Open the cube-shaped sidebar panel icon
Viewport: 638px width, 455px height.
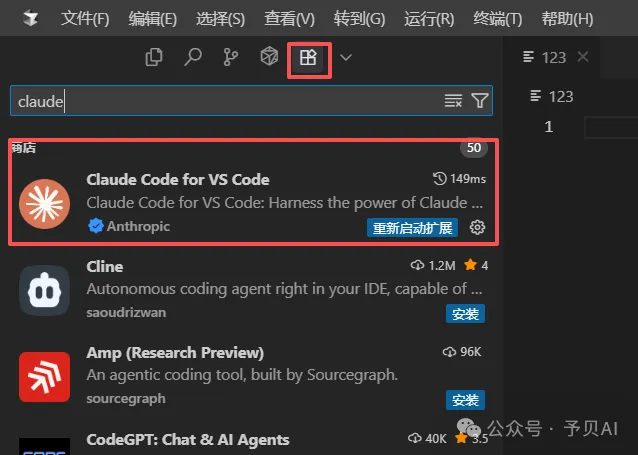pyautogui.click(x=269, y=56)
